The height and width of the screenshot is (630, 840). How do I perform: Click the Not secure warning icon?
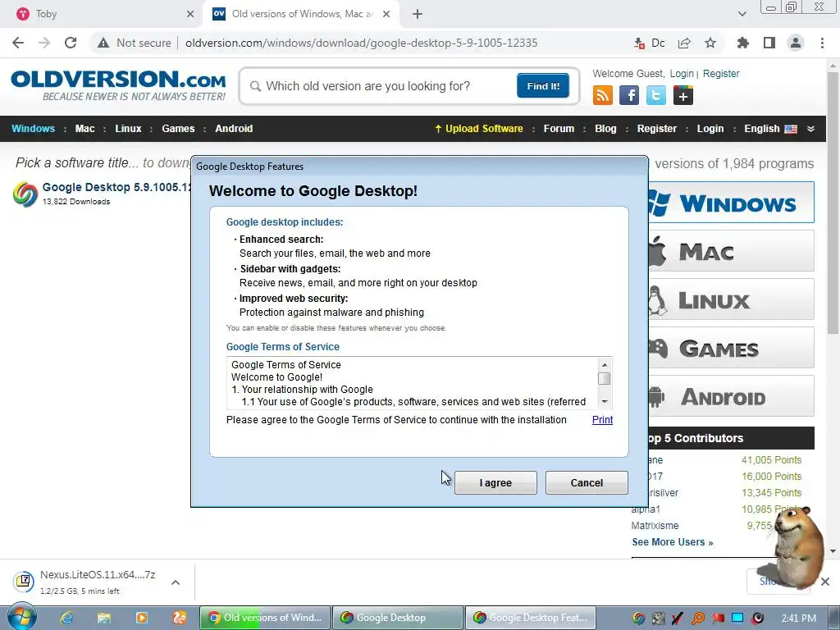coord(103,43)
